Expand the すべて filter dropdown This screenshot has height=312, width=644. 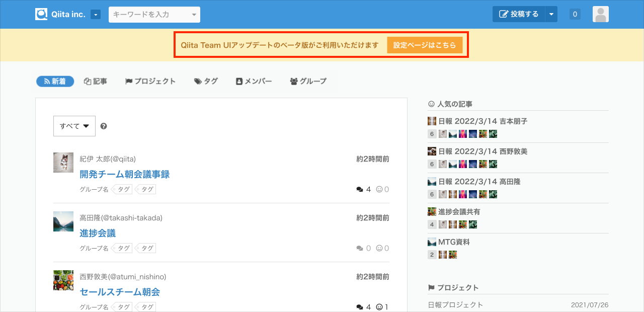[x=74, y=126]
